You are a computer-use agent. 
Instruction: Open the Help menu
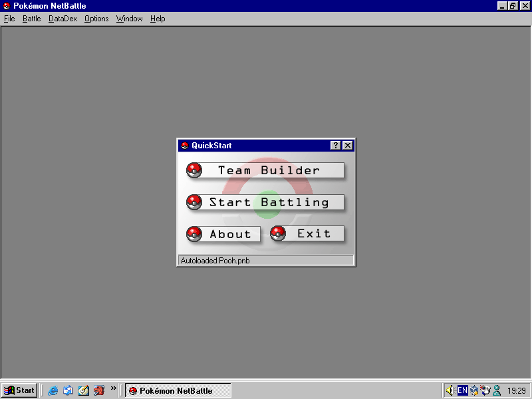click(158, 19)
